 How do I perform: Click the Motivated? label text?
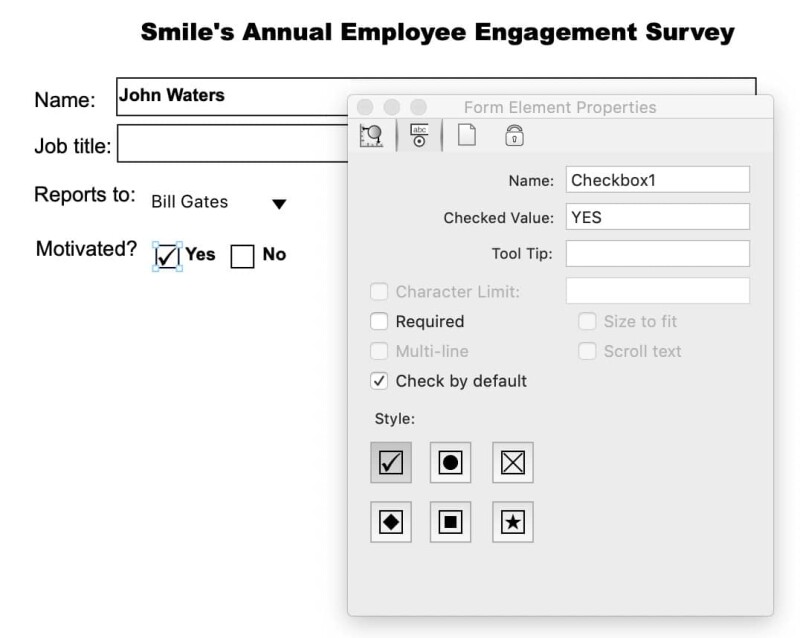tap(86, 249)
